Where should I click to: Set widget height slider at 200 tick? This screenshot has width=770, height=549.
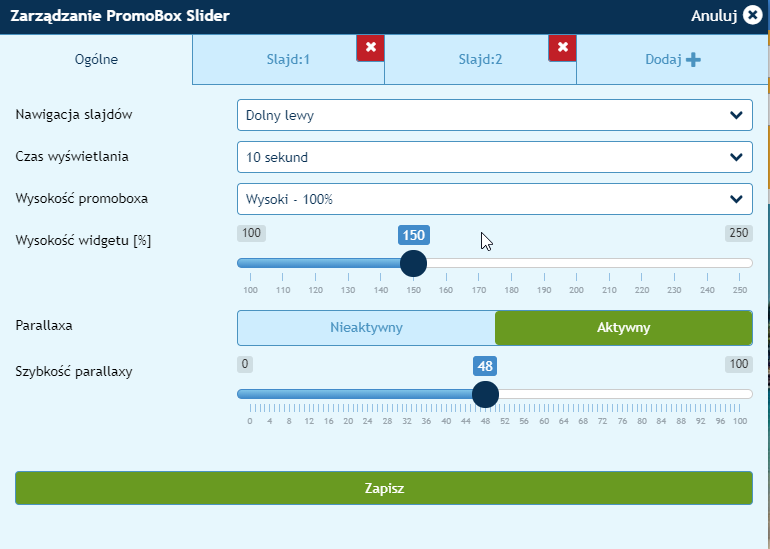click(577, 263)
